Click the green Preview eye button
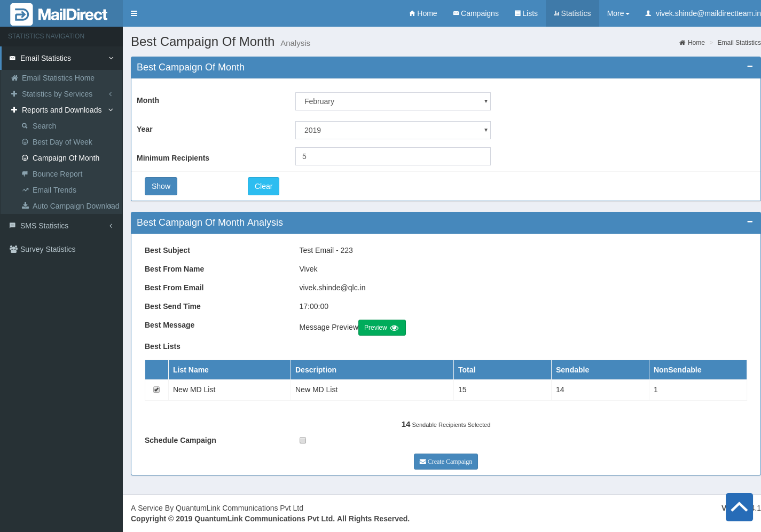Viewport: 761px width, 532px height. pyautogui.click(x=382, y=328)
